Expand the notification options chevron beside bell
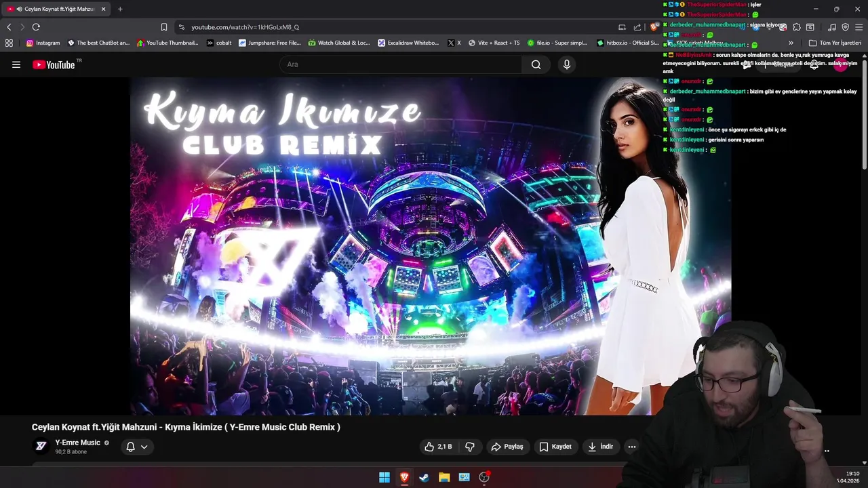 tap(144, 447)
